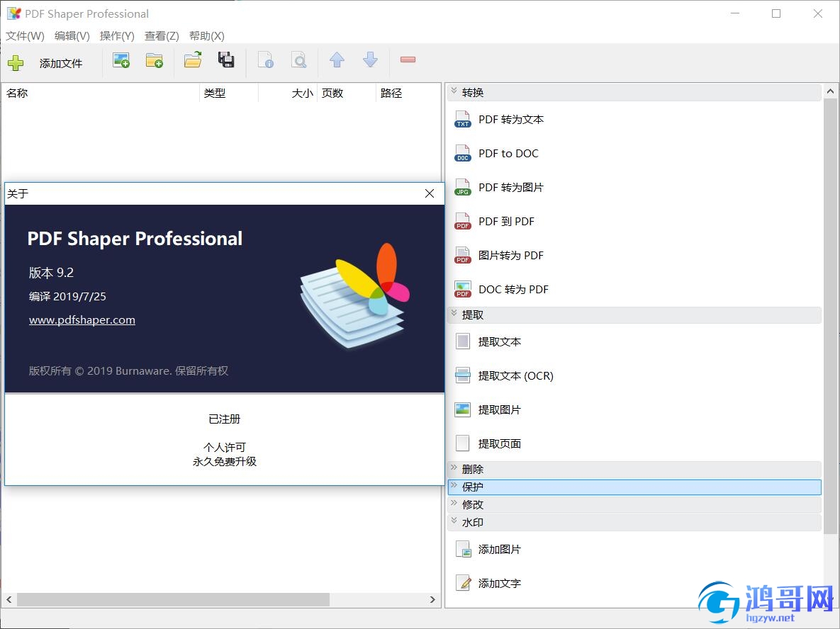Open the 文件(W) menu

pos(26,36)
